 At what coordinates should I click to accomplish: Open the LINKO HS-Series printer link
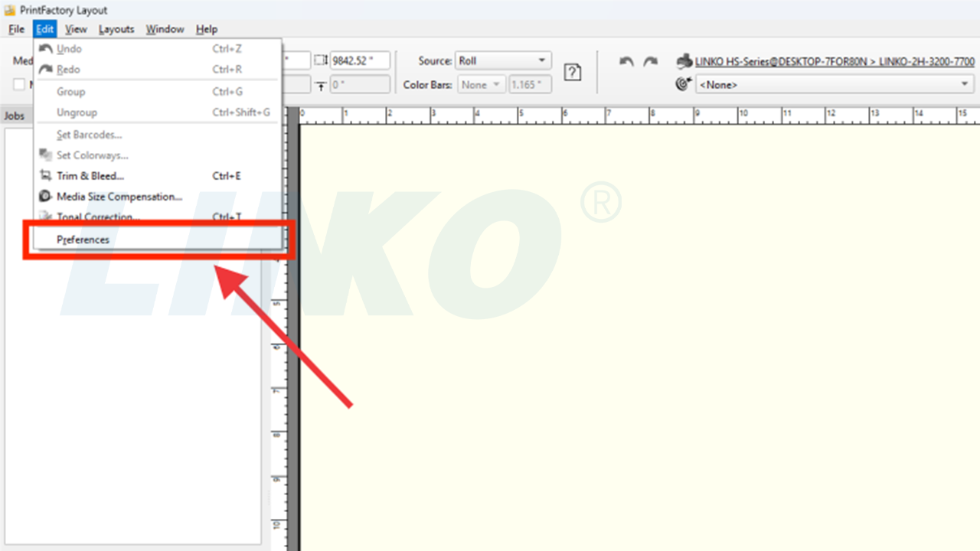(x=835, y=61)
